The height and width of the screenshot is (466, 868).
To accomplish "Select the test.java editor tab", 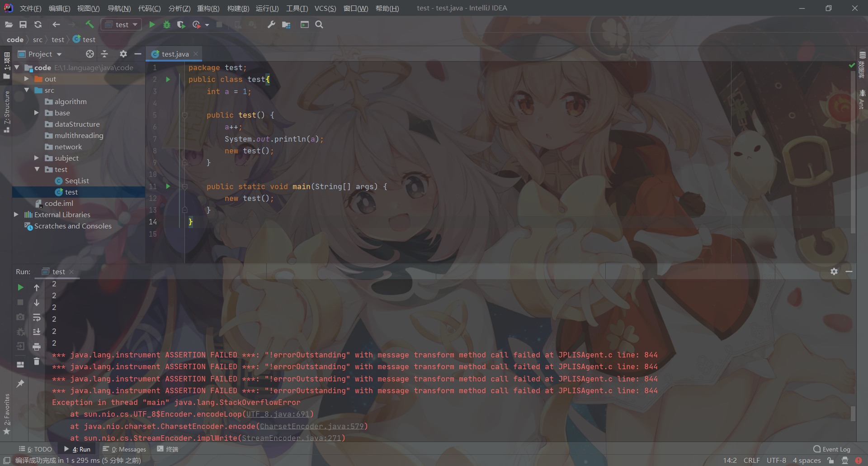I will click(x=175, y=54).
